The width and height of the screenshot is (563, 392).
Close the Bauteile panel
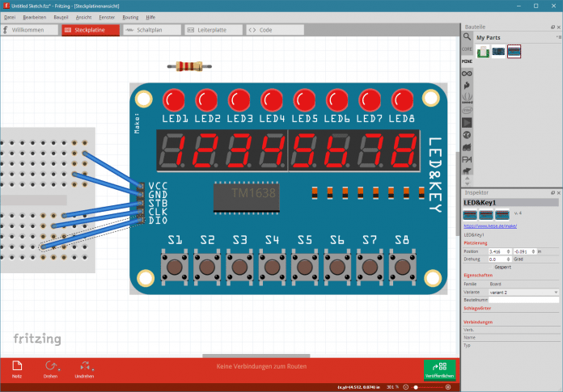click(559, 27)
